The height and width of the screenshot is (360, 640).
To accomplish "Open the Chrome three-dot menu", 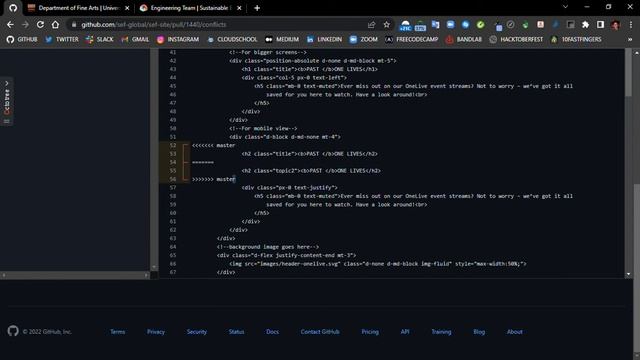I will pos(631,24).
